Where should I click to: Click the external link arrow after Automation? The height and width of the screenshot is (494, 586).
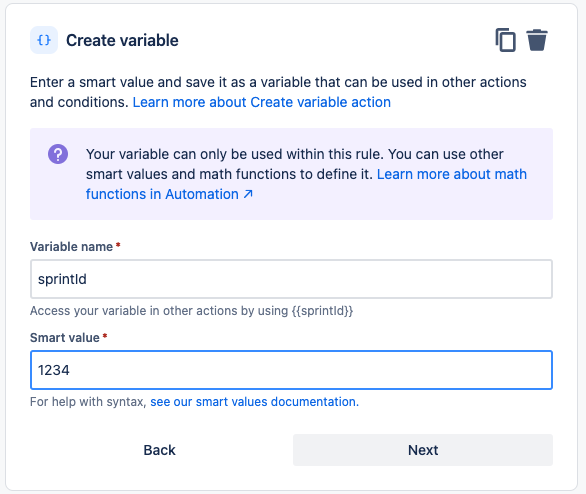point(248,194)
